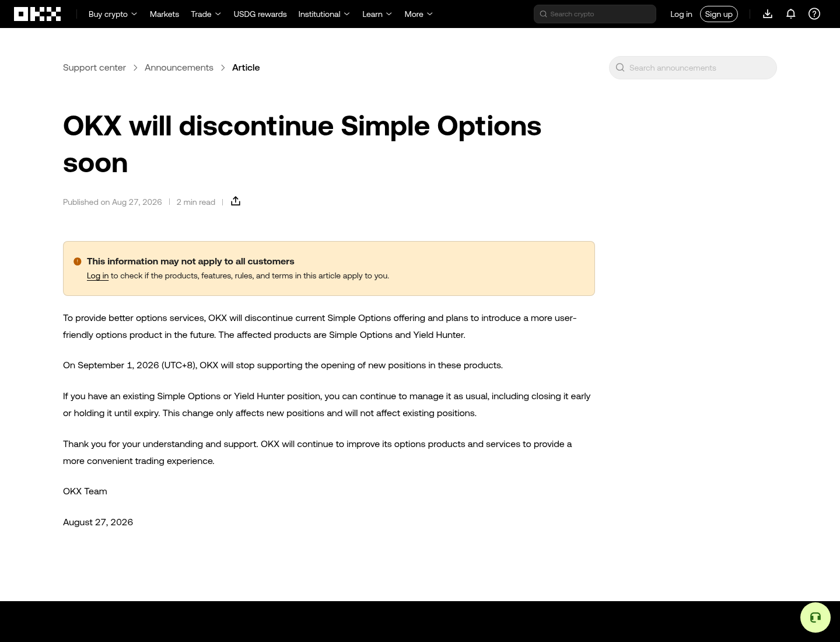Focus the Search crypto field
The image size is (840, 642).
tap(595, 14)
